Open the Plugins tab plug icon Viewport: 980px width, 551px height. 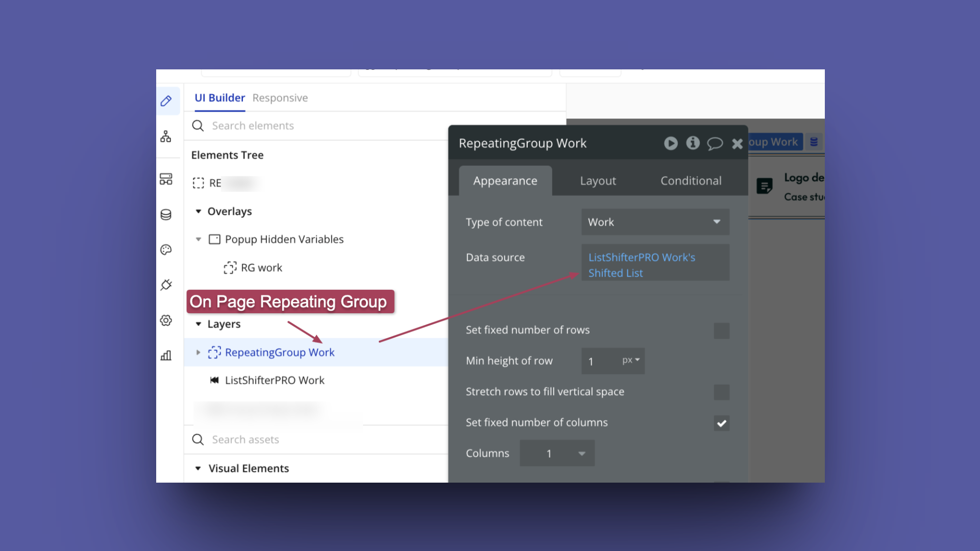click(x=166, y=285)
